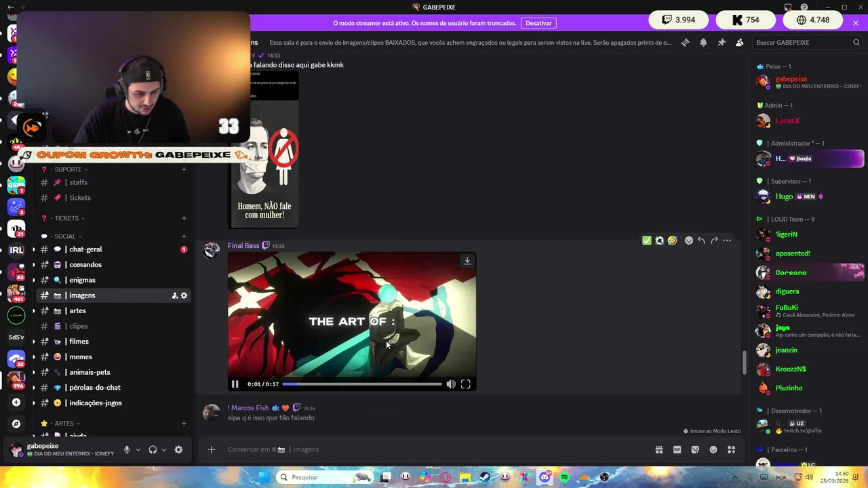Open the Threads icon in channel header
Viewport: 868px width, 488px height.
(x=685, y=42)
